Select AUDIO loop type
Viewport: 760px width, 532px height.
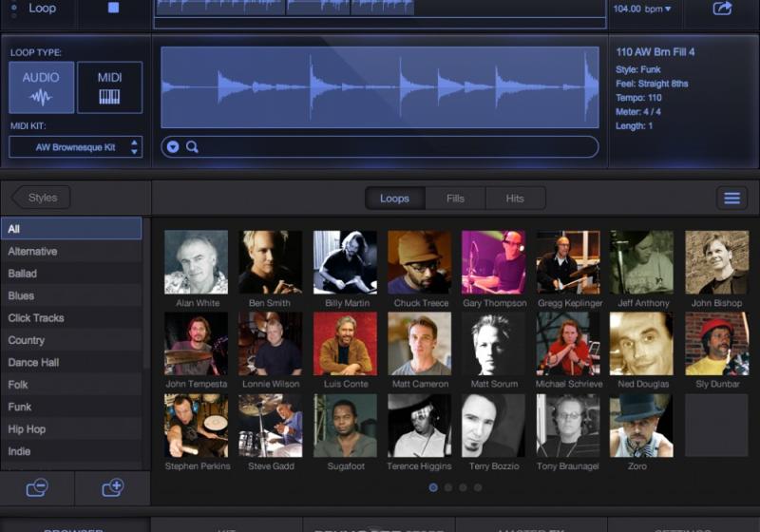click(41, 87)
